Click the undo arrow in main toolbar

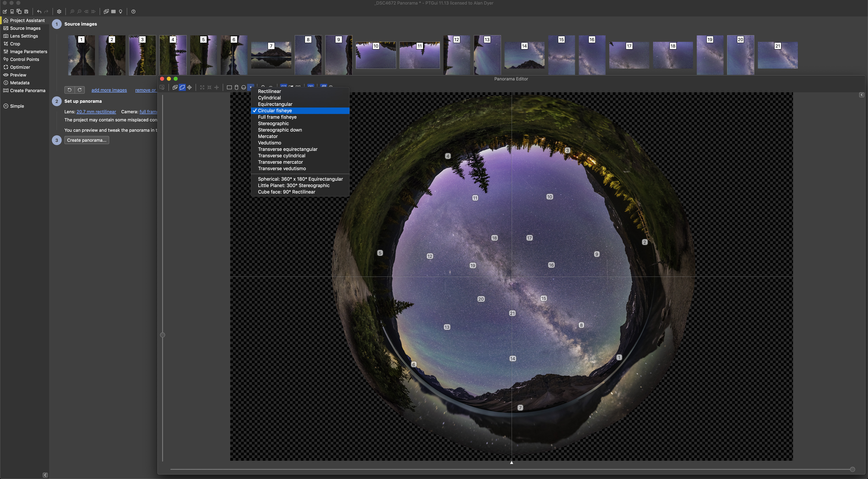click(x=39, y=12)
